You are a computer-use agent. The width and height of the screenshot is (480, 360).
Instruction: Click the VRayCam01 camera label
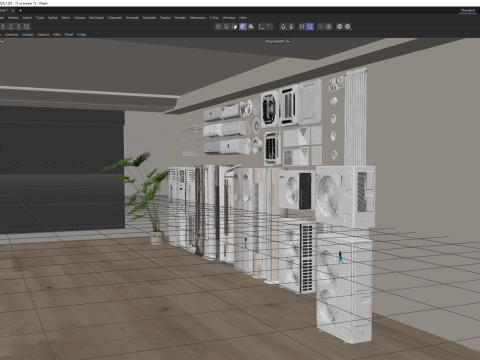[x=274, y=42]
